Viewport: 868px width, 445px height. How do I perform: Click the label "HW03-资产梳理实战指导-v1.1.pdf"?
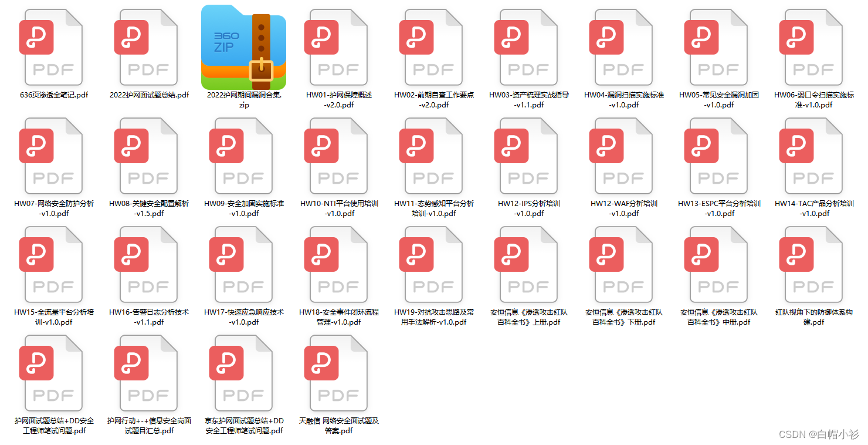click(529, 100)
